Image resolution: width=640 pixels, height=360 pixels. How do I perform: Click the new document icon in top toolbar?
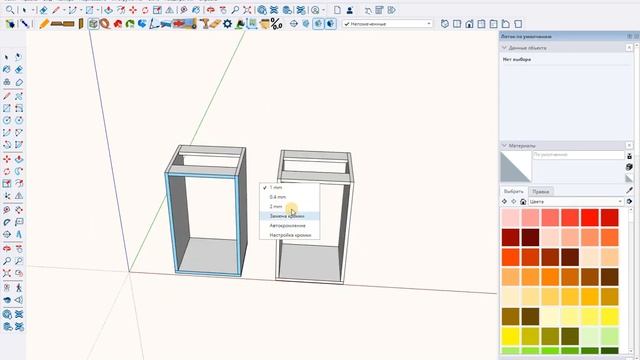(x=337, y=10)
